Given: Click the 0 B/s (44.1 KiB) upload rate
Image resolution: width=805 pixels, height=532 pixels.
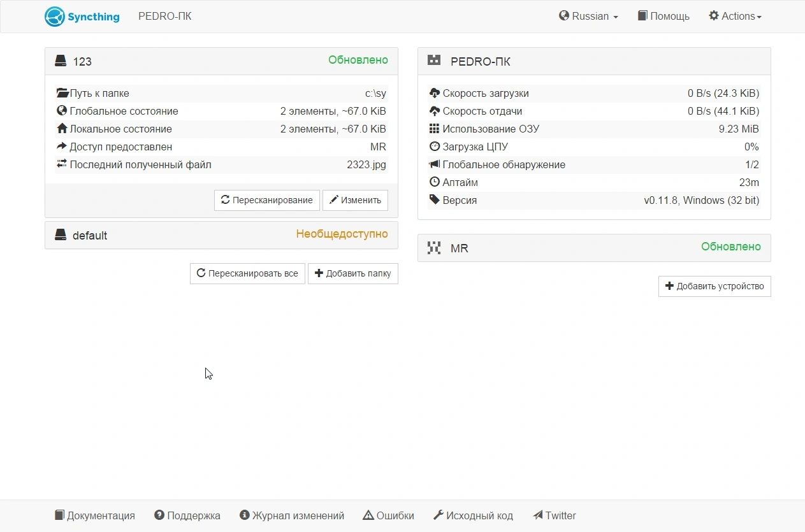Looking at the screenshot, I should click(x=723, y=111).
